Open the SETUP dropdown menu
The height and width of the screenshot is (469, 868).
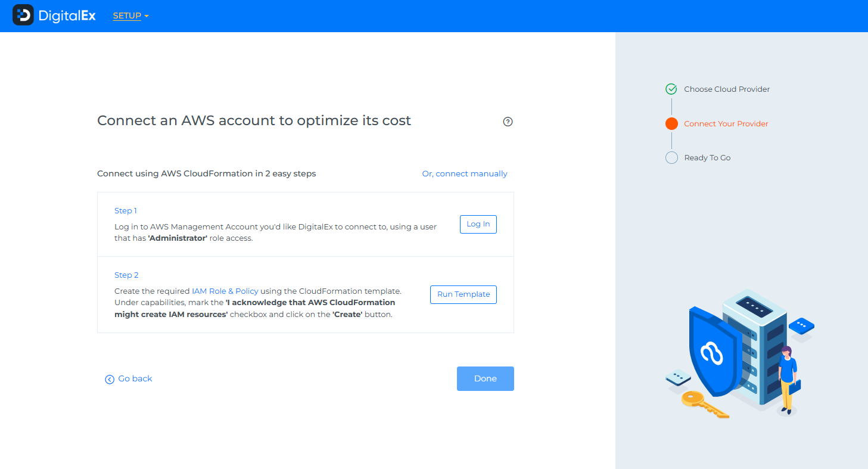[130, 16]
